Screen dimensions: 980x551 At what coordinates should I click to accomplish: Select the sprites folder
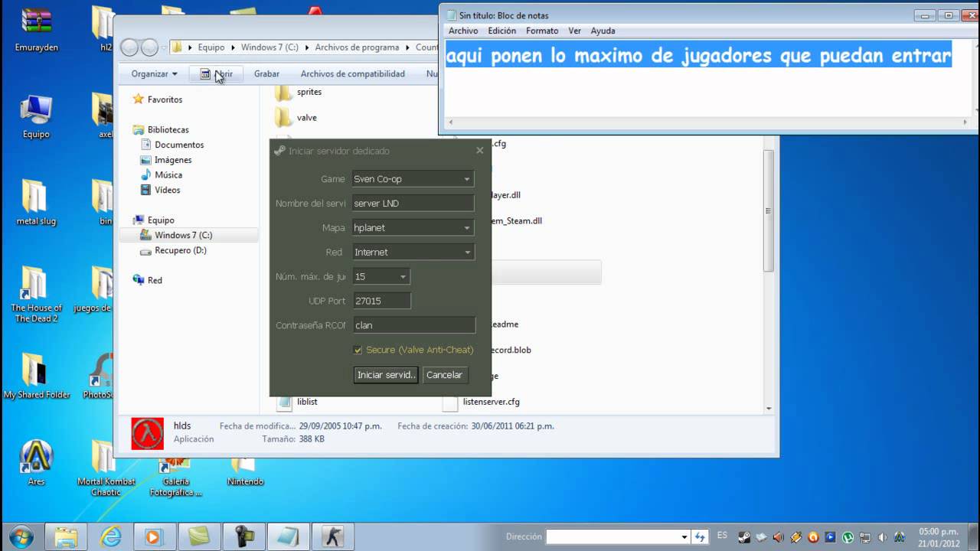(299, 92)
